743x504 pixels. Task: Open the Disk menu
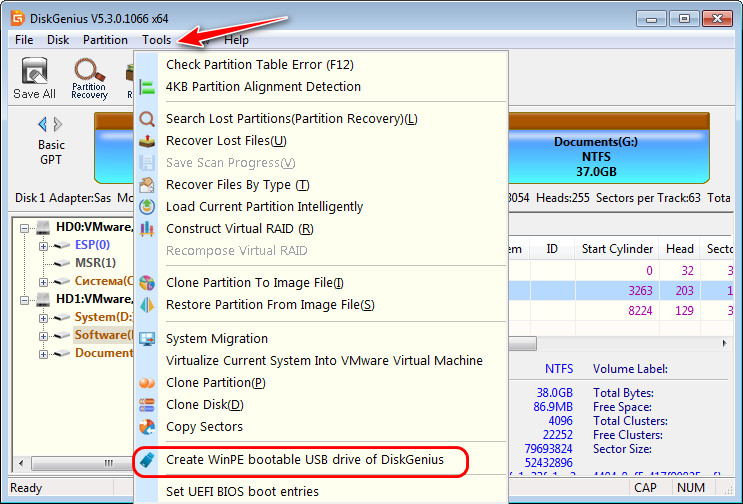coord(58,40)
